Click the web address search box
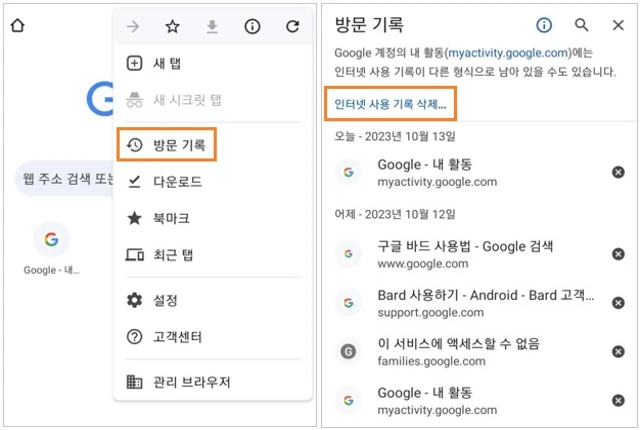Screen dimensions: 640x430 (65, 179)
